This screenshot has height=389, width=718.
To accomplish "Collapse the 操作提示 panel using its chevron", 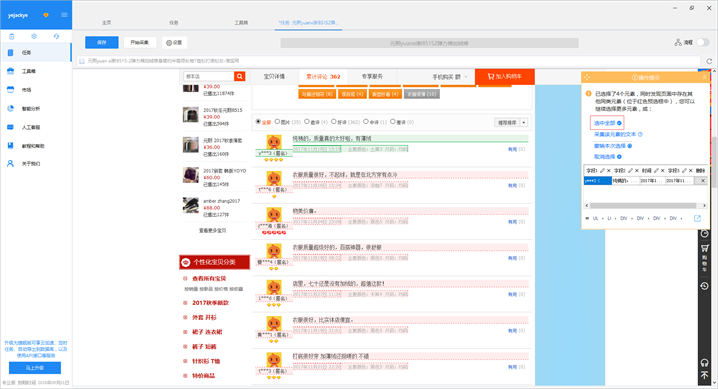I will (704, 77).
